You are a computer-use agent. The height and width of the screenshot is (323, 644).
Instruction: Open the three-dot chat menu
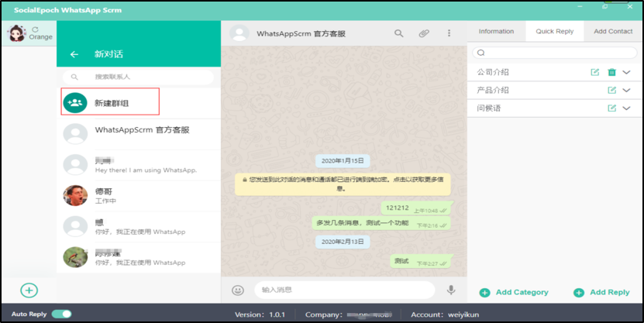coord(449,33)
